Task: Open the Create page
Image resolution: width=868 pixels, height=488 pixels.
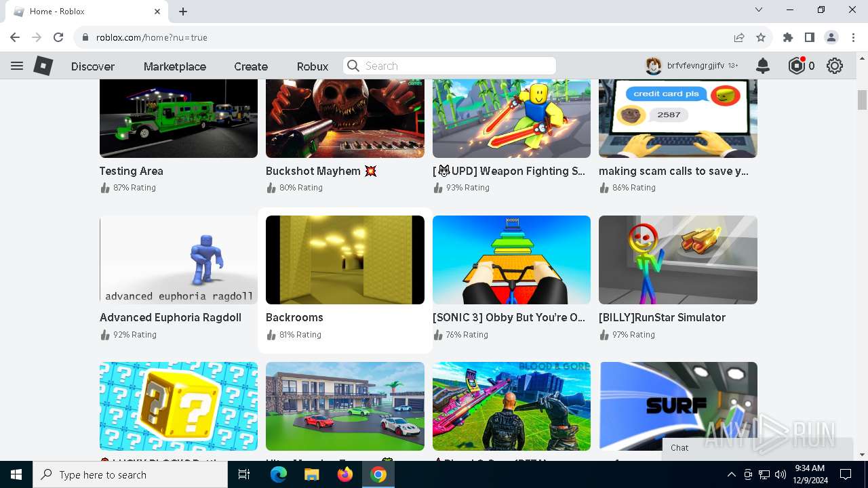Action: (251, 66)
